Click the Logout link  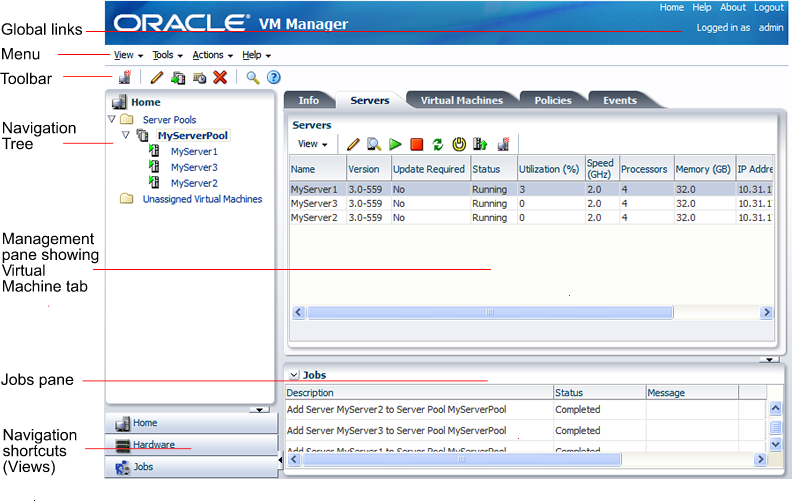pos(769,8)
